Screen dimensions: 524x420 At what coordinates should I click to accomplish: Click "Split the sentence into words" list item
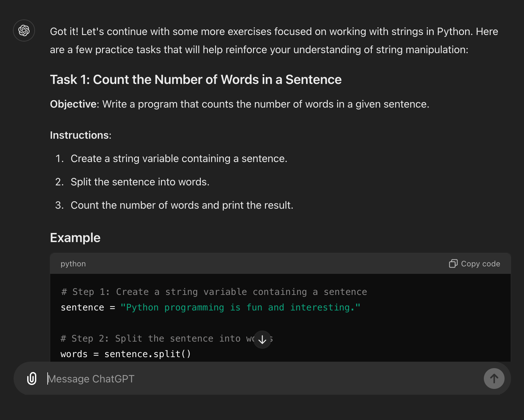(x=140, y=182)
